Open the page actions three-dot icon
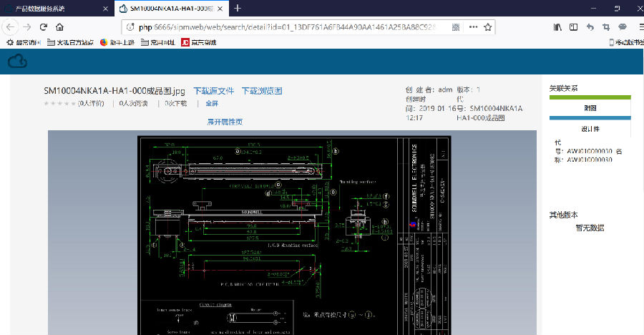 point(472,26)
